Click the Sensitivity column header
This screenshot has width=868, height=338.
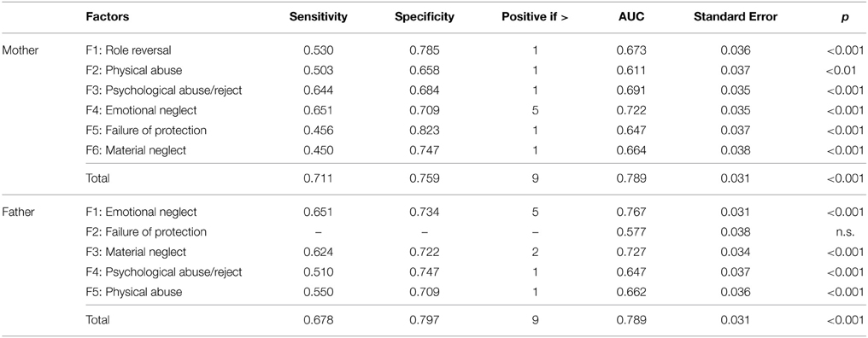coord(319,17)
